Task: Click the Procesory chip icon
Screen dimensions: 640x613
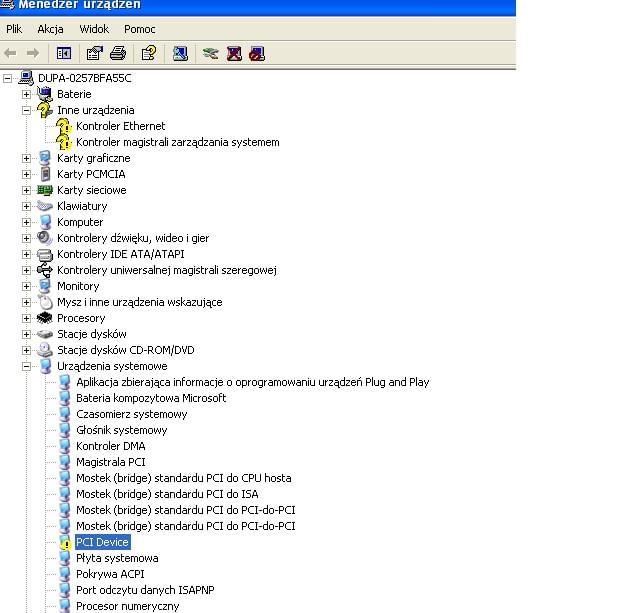Action: point(45,318)
